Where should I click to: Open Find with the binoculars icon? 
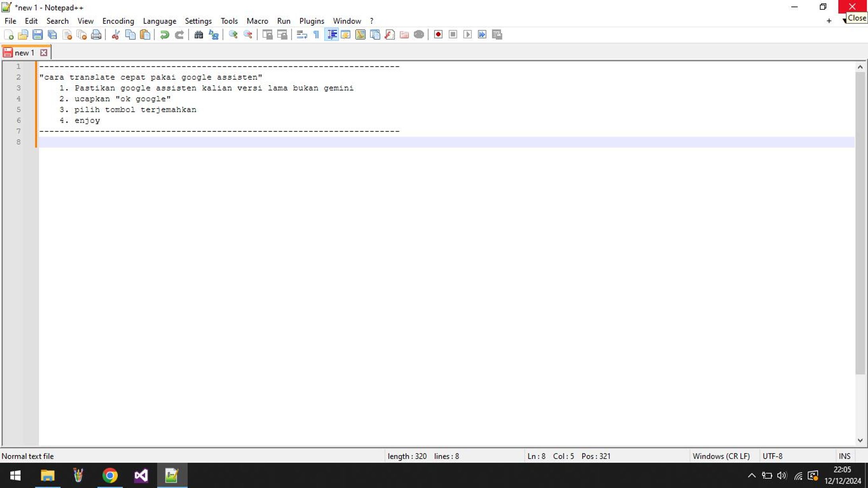(x=199, y=35)
